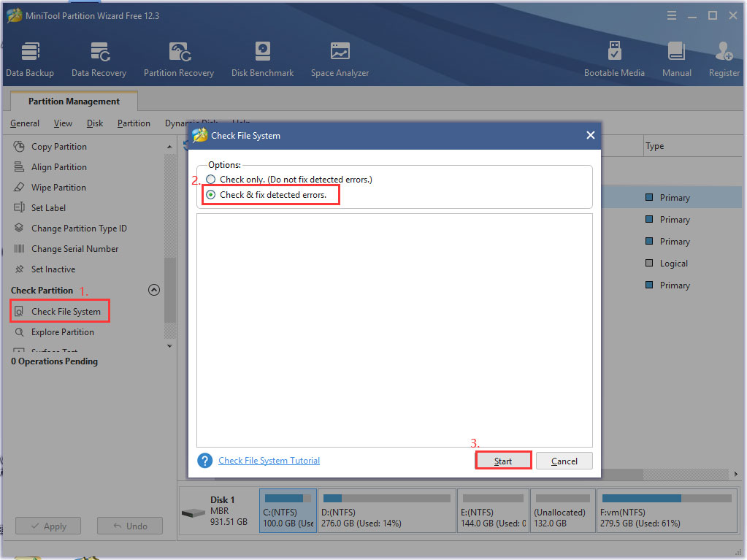Open the Partition menu
The width and height of the screenshot is (747, 560).
tap(134, 123)
